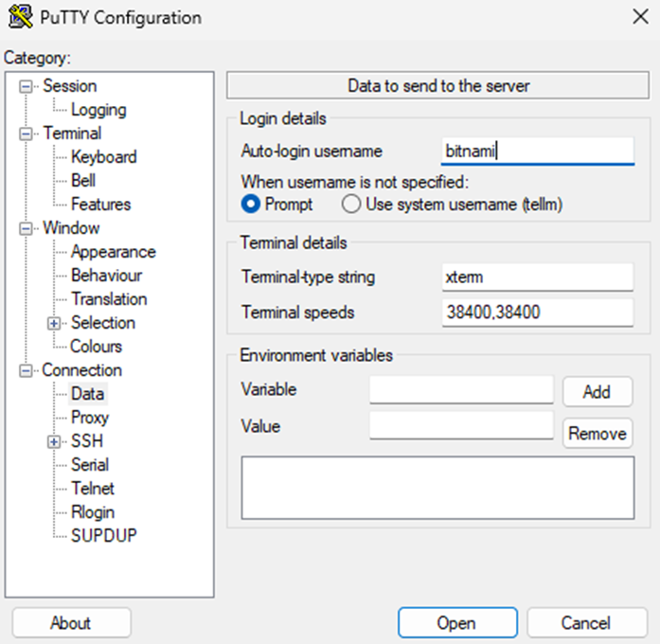Open the Selection category
660x644 pixels.
(103, 323)
